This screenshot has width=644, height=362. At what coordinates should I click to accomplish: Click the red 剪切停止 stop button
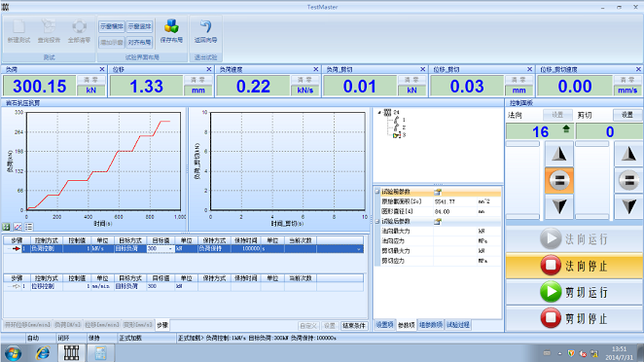[551, 317]
